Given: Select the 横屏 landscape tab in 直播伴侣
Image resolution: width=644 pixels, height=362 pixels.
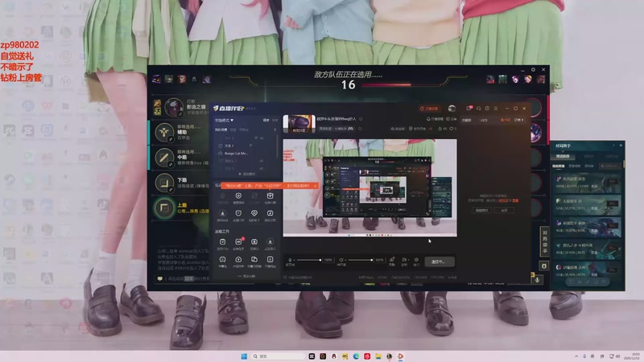Looking at the screenshot, I should 266,120.
